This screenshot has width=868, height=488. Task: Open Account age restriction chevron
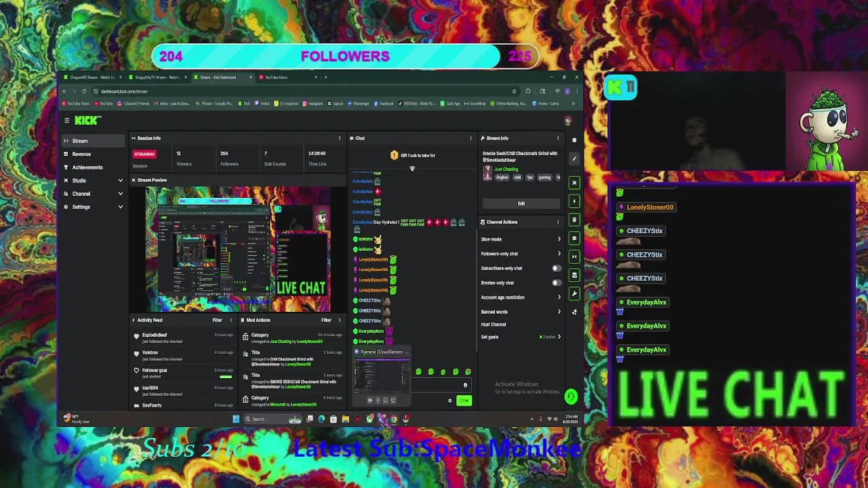[x=559, y=298]
